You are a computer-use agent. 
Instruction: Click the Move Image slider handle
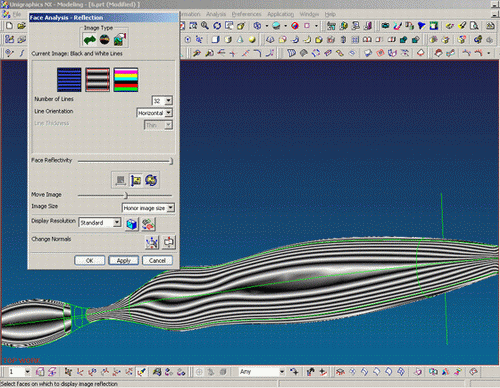(x=126, y=195)
